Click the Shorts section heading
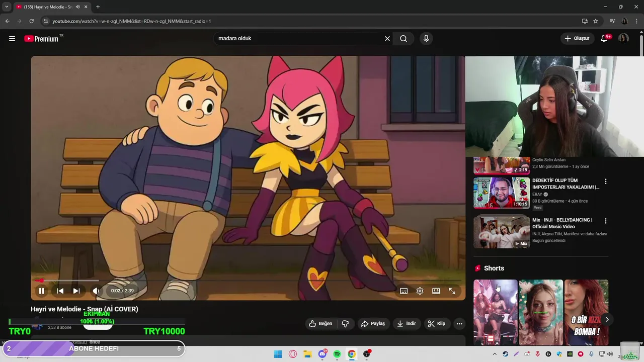This screenshot has width=644, height=362. coord(494,268)
